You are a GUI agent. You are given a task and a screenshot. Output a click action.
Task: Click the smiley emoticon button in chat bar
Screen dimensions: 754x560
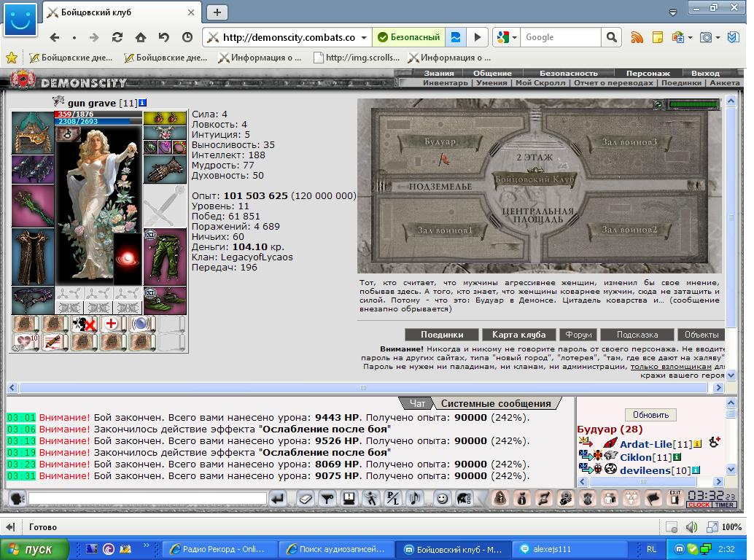pos(441,499)
